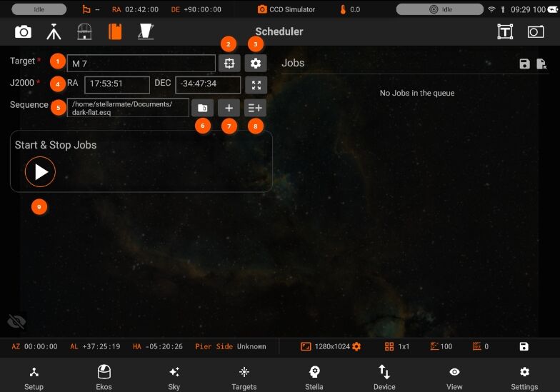Browse for sequence file folder button
The image size is (560, 392).
203,108
